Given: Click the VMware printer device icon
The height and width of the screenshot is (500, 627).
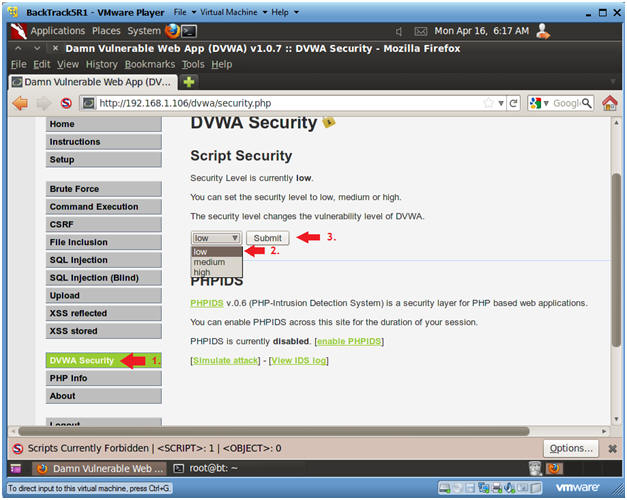Looking at the screenshot, I should pos(497,488).
